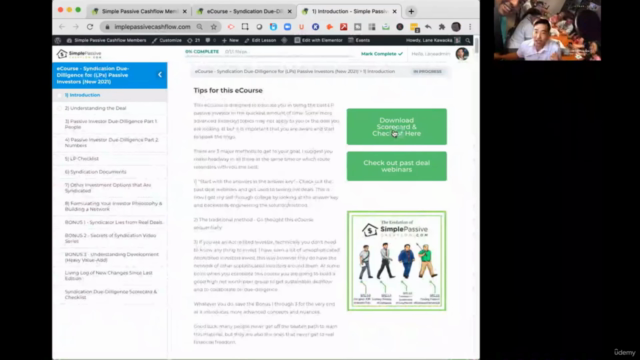Open lesson 6) Syndication Documents
Screen dimensions: 640x360
[x=95, y=172]
